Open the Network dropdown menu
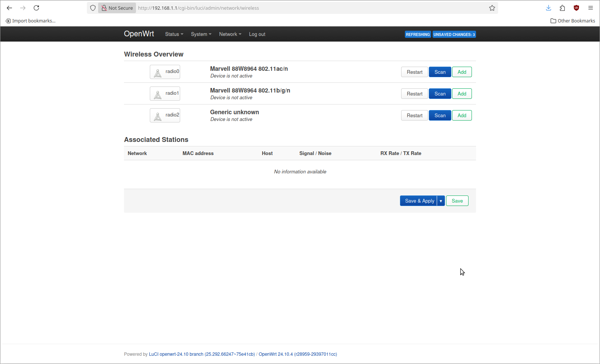This screenshot has height=364, width=600. pyautogui.click(x=230, y=34)
